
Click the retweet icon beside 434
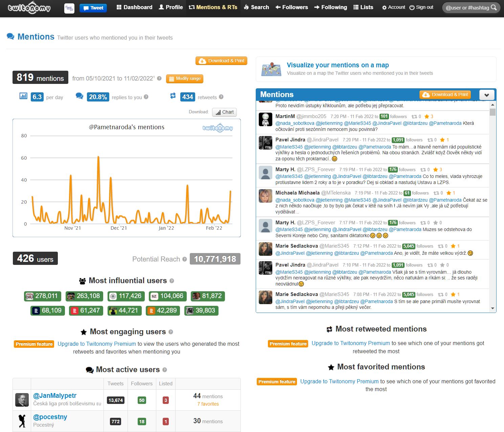(173, 96)
